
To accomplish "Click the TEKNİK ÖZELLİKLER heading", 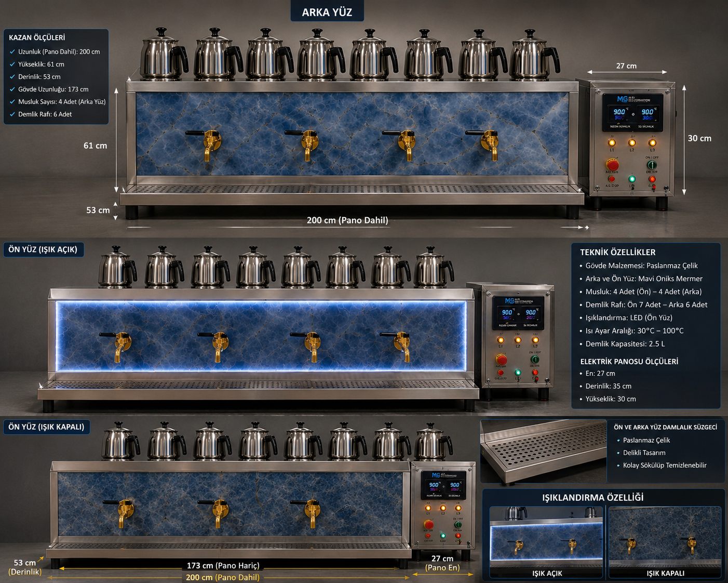I will (617, 252).
